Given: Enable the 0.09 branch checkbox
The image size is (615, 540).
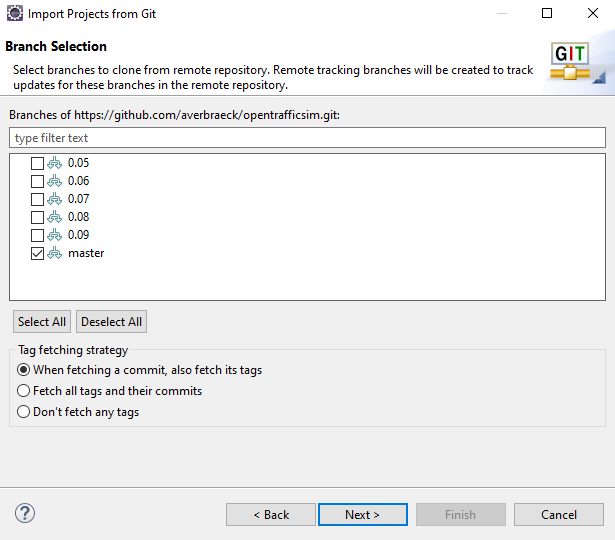Looking at the screenshot, I should pos(37,235).
